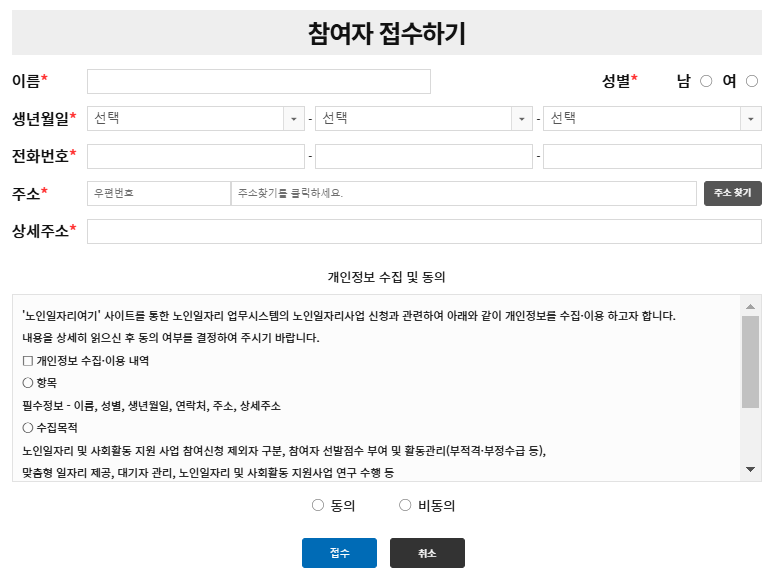
Task: Click the 성별 field label
Action: pyautogui.click(x=620, y=81)
